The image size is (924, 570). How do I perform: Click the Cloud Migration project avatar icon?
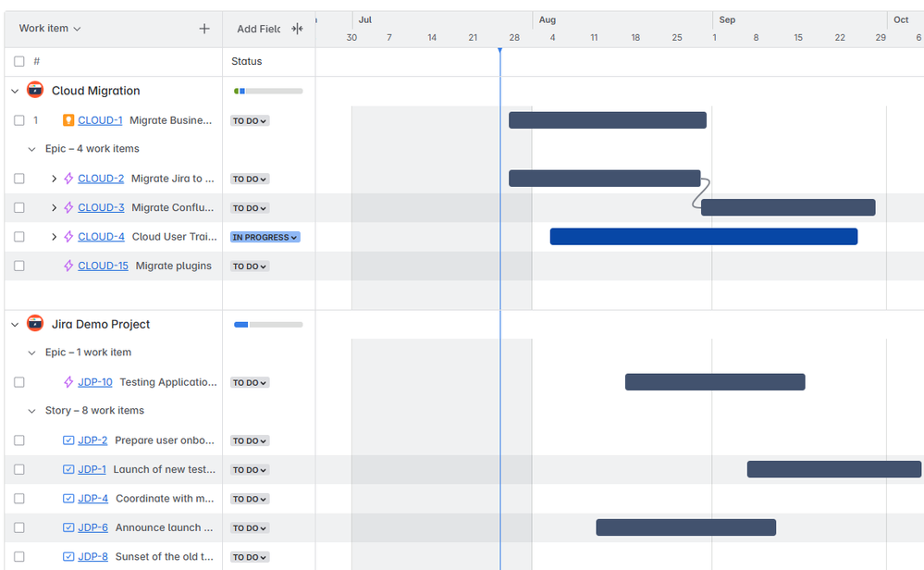coord(35,90)
